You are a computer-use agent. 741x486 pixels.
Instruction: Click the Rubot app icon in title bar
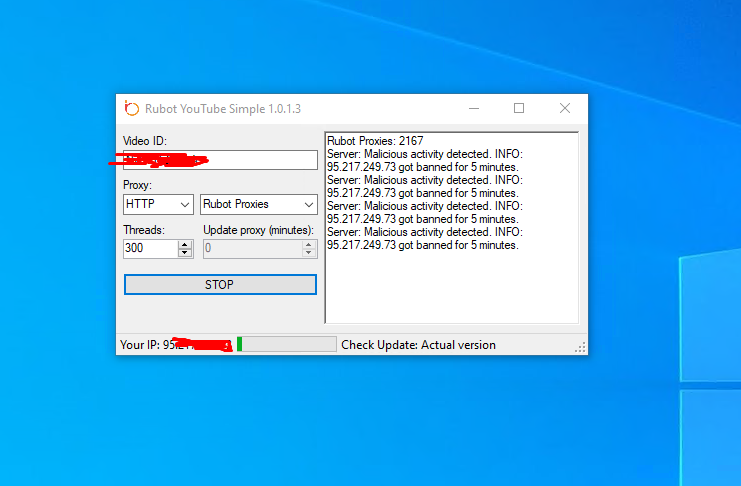pos(131,108)
